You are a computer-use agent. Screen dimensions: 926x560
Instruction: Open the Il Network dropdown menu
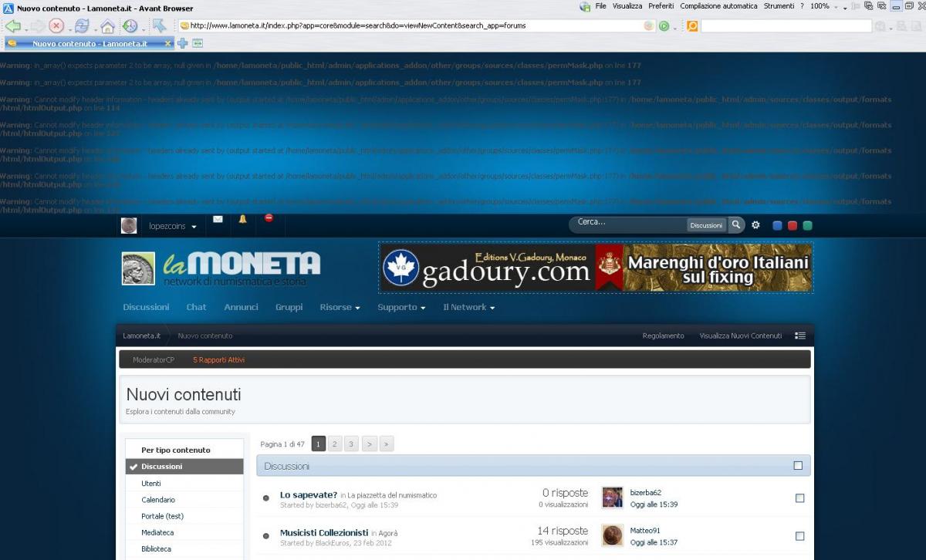[x=468, y=307]
